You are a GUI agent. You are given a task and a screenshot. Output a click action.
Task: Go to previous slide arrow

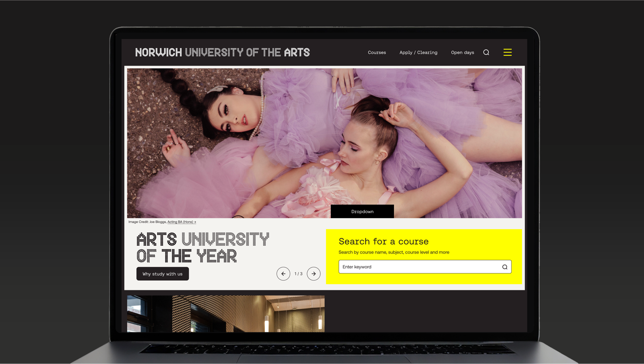(283, 274)
